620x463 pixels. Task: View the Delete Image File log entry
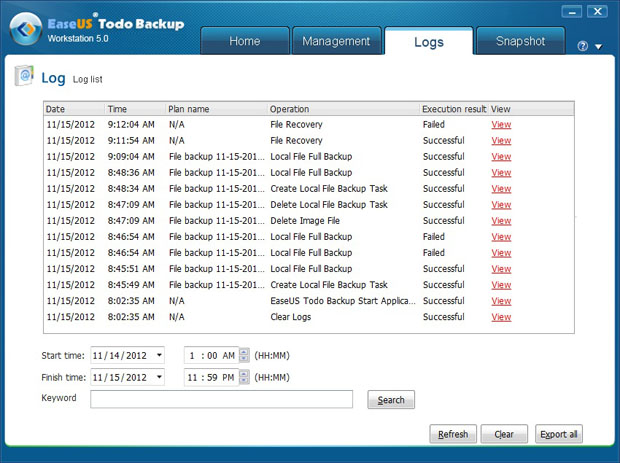(501, 221)
